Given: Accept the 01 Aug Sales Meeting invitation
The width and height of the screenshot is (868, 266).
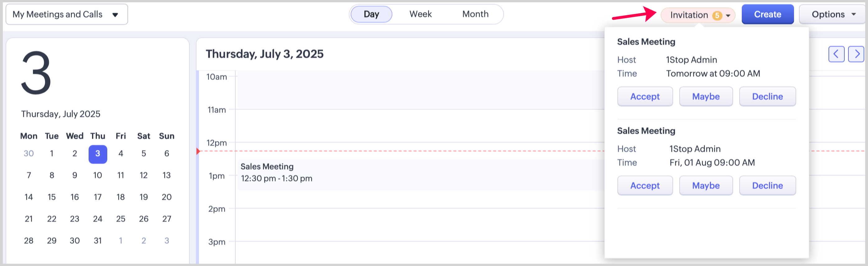Looking at the screenshot, I should tap(644, 186).
